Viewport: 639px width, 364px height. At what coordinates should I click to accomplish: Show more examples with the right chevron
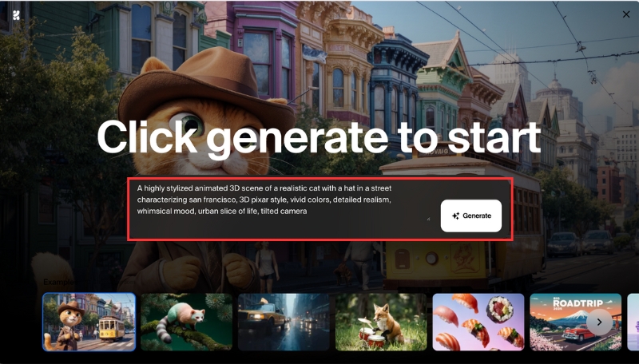point(599,322)
